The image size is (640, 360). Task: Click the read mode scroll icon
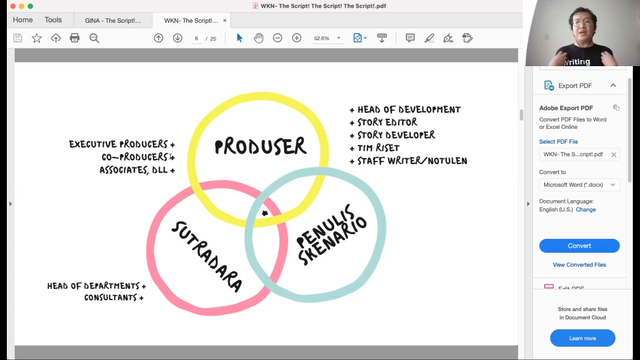point(382,38)
